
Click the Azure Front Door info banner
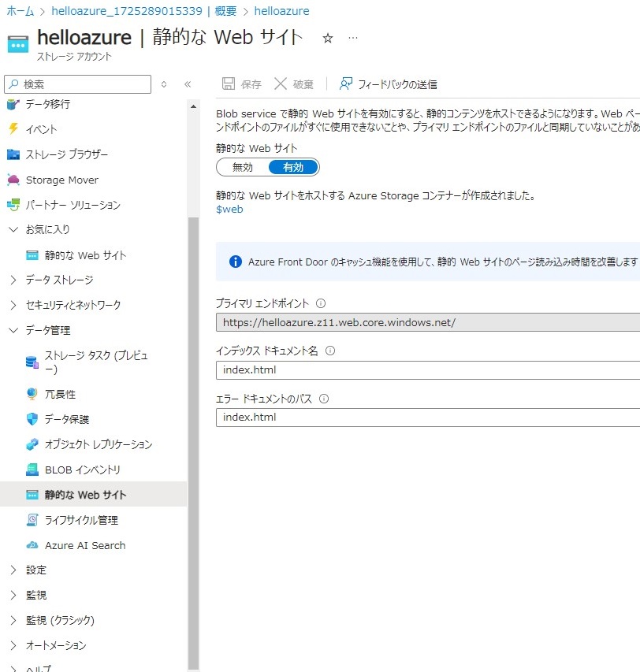pos(428,262)
